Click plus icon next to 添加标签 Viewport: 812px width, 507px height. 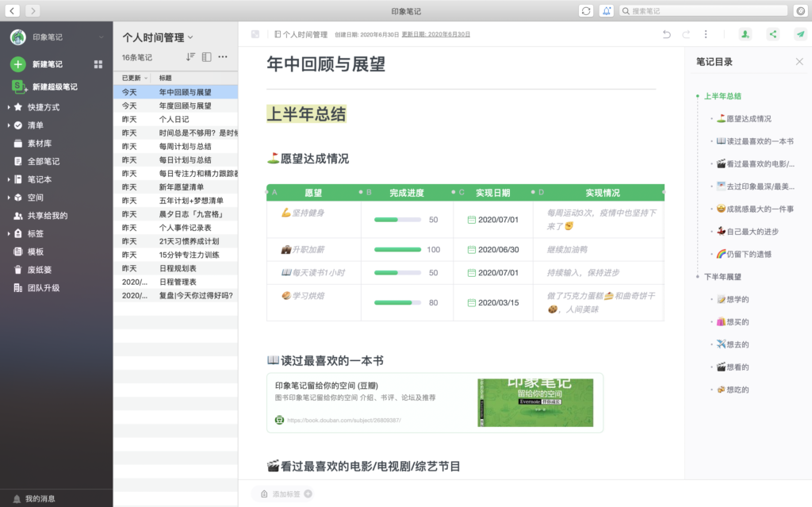(308, 494)
